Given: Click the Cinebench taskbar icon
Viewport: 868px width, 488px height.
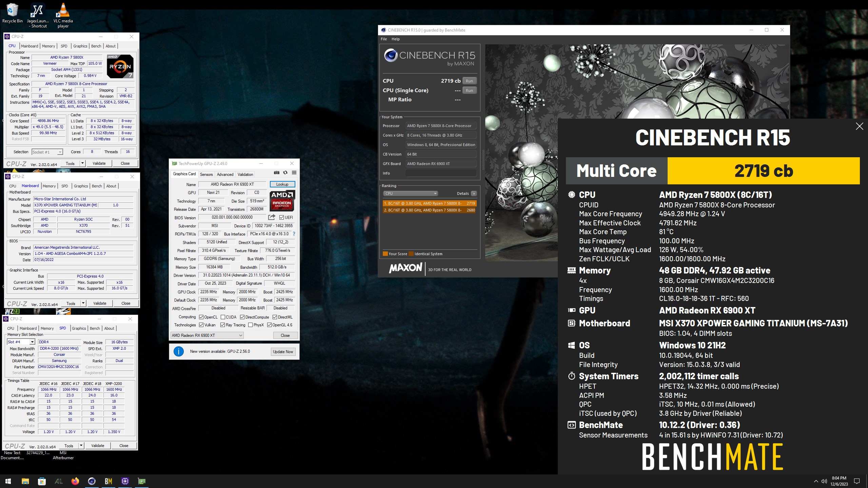Looking at the screenshot, I should pyautogui.click(x=92, y=481).
